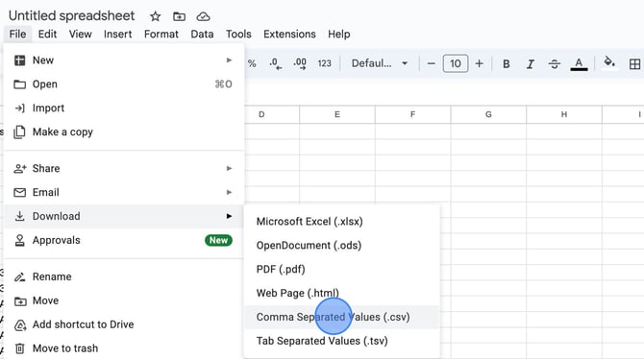Click the Make a copy icon

coord(19,132)
